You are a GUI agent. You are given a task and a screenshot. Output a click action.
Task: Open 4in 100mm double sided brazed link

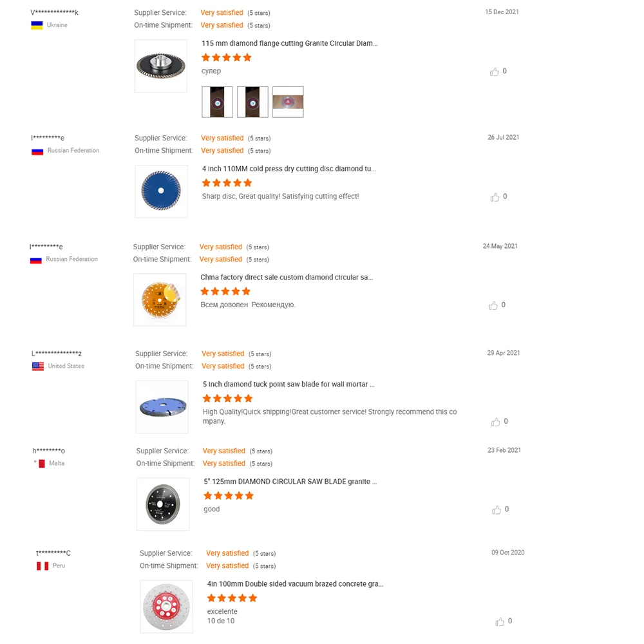click(x=295, y=584)
